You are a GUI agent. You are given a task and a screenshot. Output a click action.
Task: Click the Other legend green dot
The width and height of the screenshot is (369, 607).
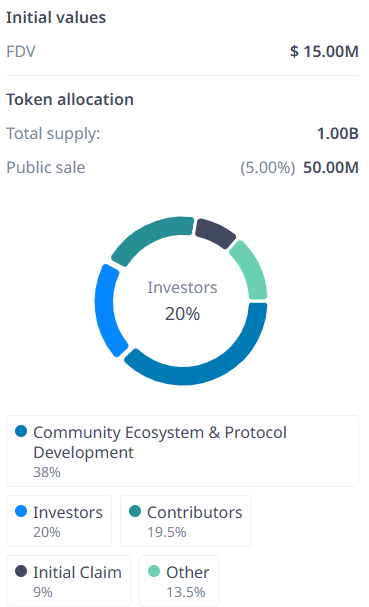coord(154,571)
